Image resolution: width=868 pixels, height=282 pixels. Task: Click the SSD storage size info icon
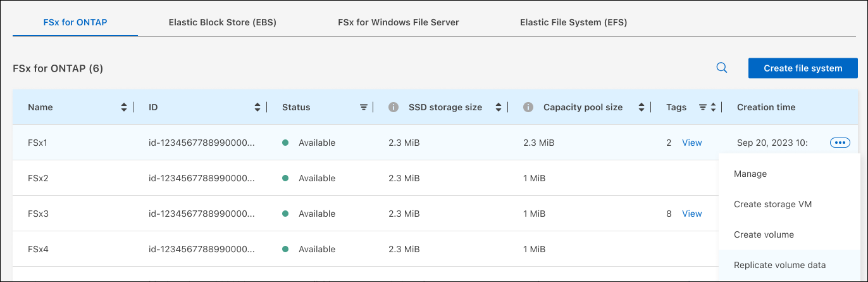coord(394,107)
